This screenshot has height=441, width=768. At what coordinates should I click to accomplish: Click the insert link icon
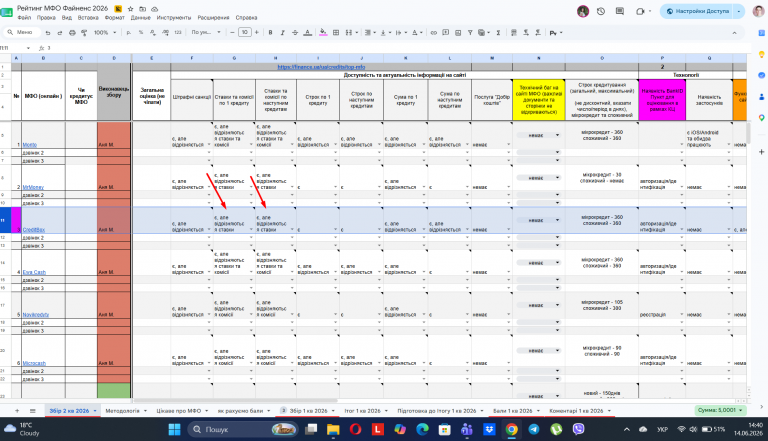pyautogui.click(x=433, y=33)
